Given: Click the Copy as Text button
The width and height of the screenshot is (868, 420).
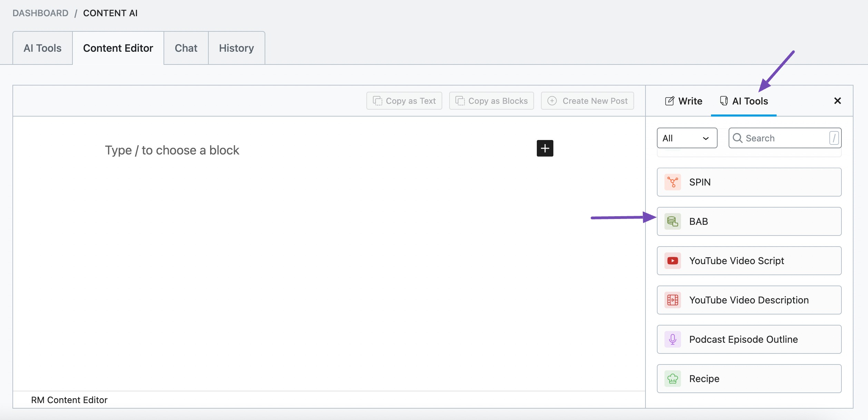Looking at the screenshot, I should pos(404,100).
